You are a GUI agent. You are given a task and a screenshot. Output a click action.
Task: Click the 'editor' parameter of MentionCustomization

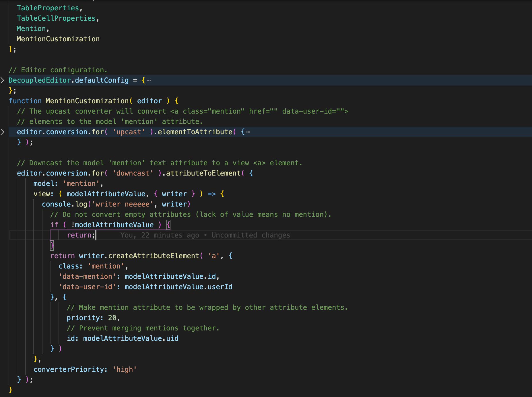[x=149, y=101]
